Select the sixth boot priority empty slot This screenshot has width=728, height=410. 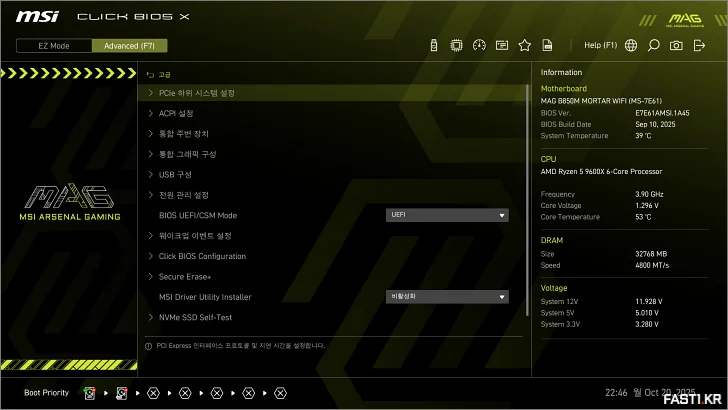[248, 393]
